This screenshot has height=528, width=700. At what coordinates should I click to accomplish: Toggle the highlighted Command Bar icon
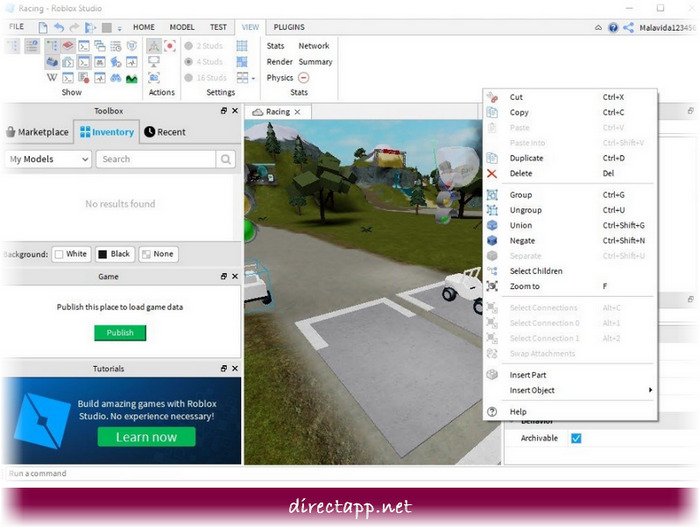coord(84,62)
